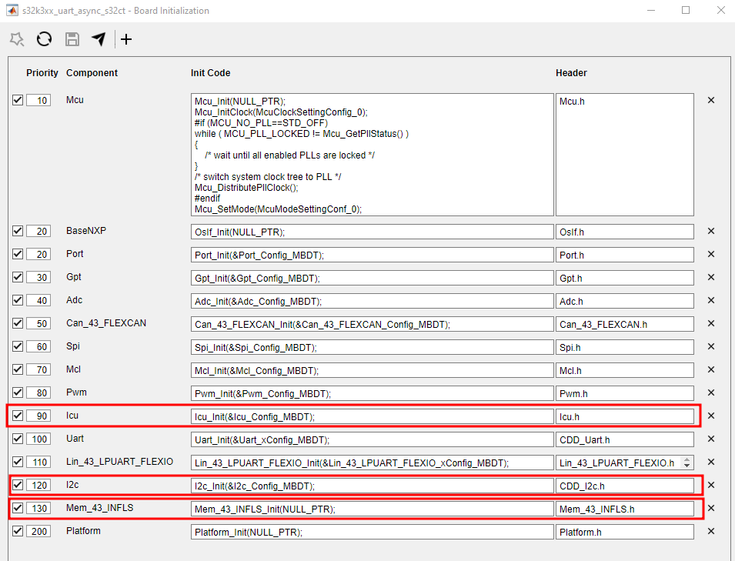Uncheck the BaseNXP component checkbox
Viewport: 735px width, 561px height.
pyautogui.click(x=17, y=231)
